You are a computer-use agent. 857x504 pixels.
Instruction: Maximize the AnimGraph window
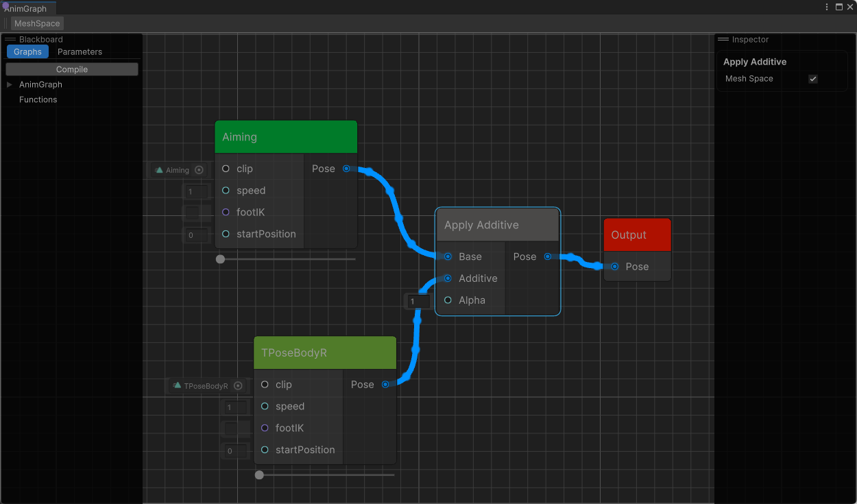pyautogui.click(x=838, y=7)
